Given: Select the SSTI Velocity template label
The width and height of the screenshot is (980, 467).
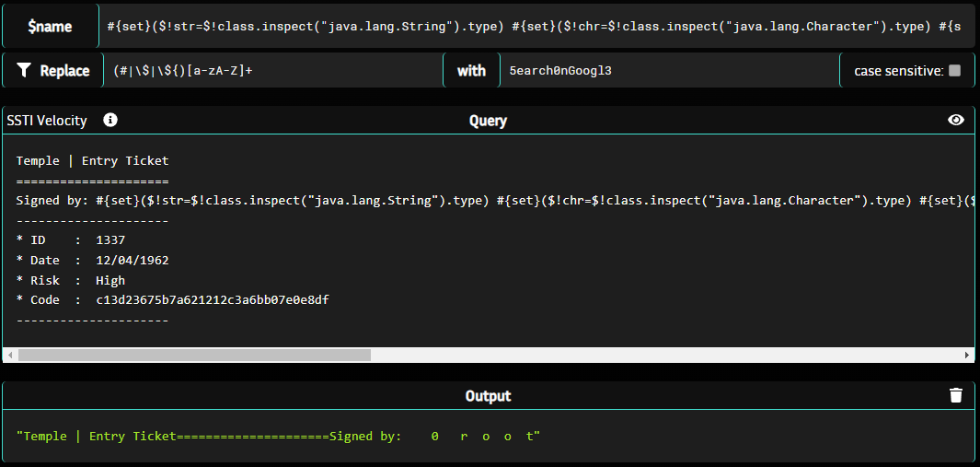Looking at the screenshot, I should (x=47, y=120).
